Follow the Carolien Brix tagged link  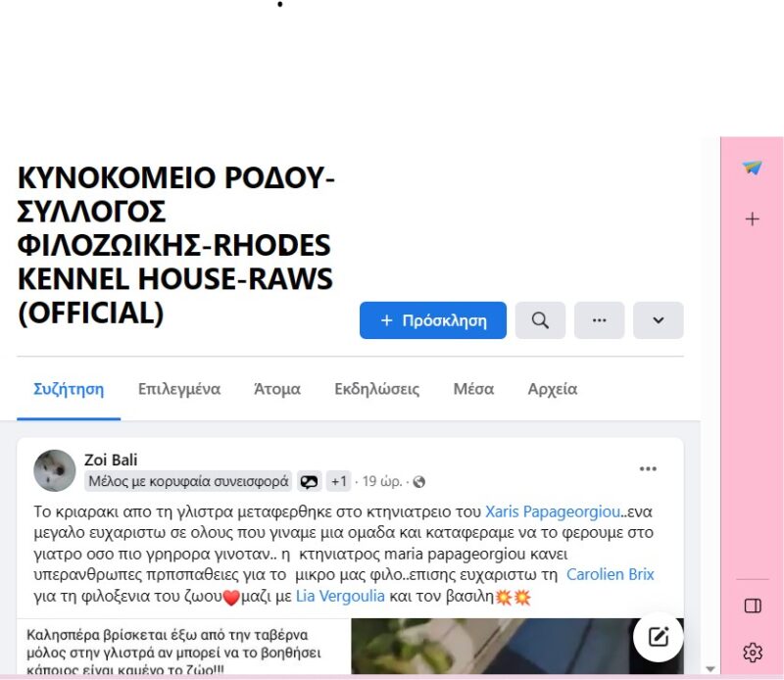coord(610,575)
